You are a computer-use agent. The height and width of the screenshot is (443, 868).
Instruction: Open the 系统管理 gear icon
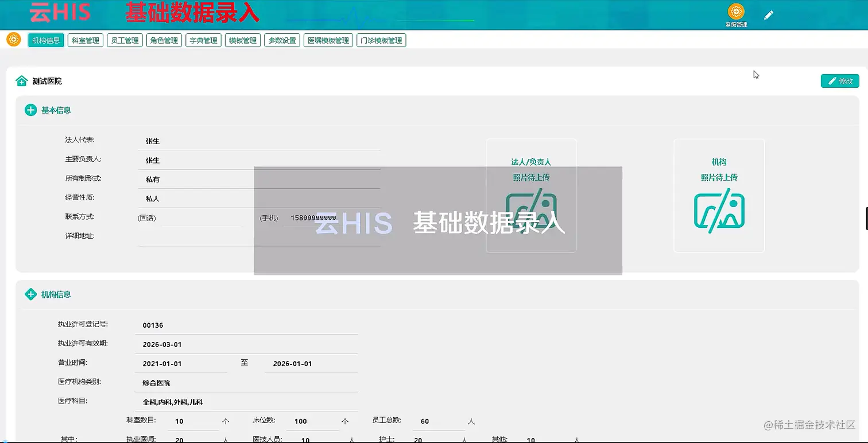click(x=736, y=11)
